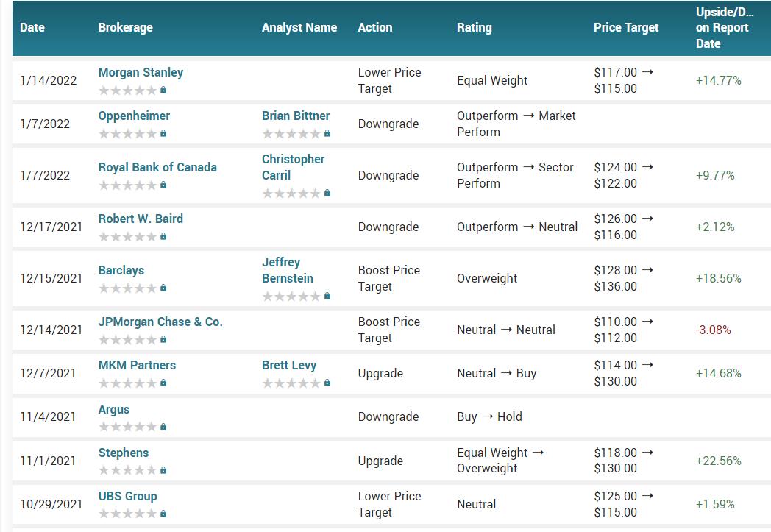Click the star rating under JPMorgan Chase & Co.
Image resolution: width=771 pixels, height=532 pixels.
(x=128, y=340)
